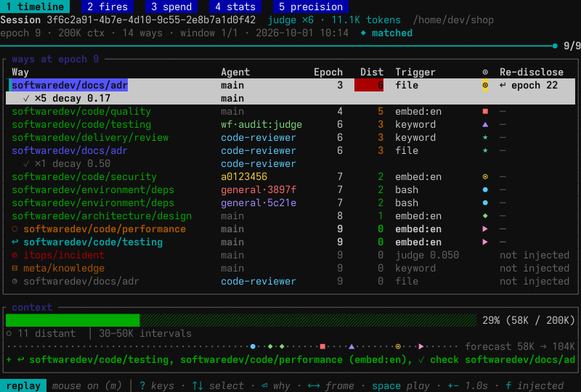Click pink arrow marker in epoch 9 code/testing row
Image resolution: width=581 pixels, height=392 pixels.
tap(485, 242)
